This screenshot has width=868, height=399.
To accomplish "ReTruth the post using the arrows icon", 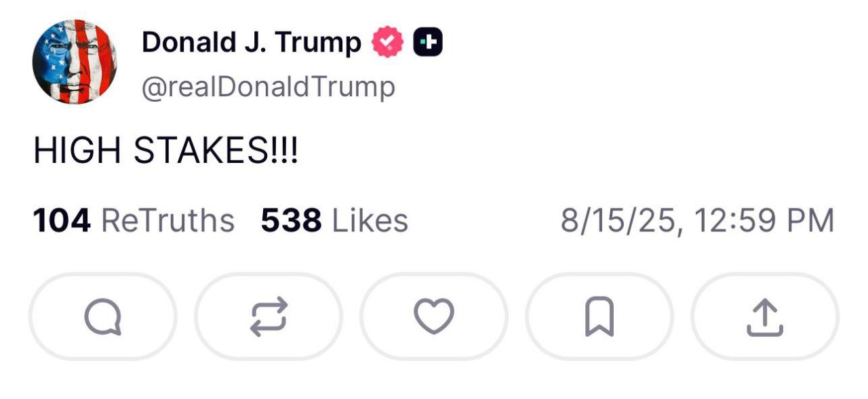I will [269, 317].
